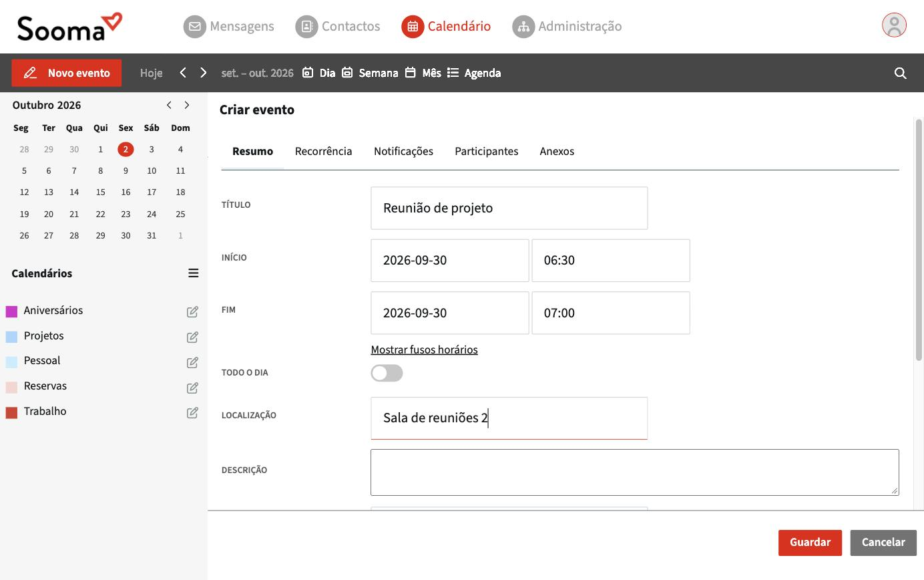Toggle Projetos calendar color box
The width and height of the screenshot is (924, 580).
click(11, 337)
